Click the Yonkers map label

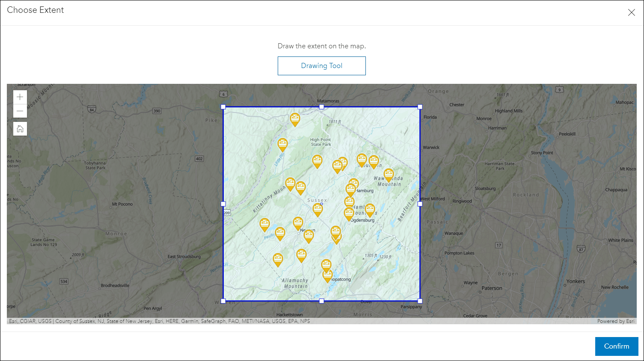pyautogui.click(x=576, y=281)
